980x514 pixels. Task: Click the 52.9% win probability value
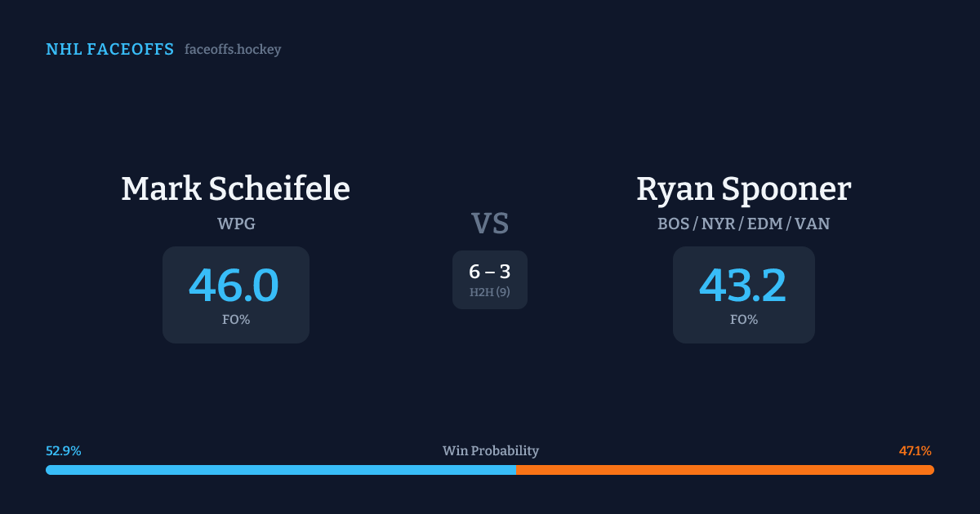[63, 451]
